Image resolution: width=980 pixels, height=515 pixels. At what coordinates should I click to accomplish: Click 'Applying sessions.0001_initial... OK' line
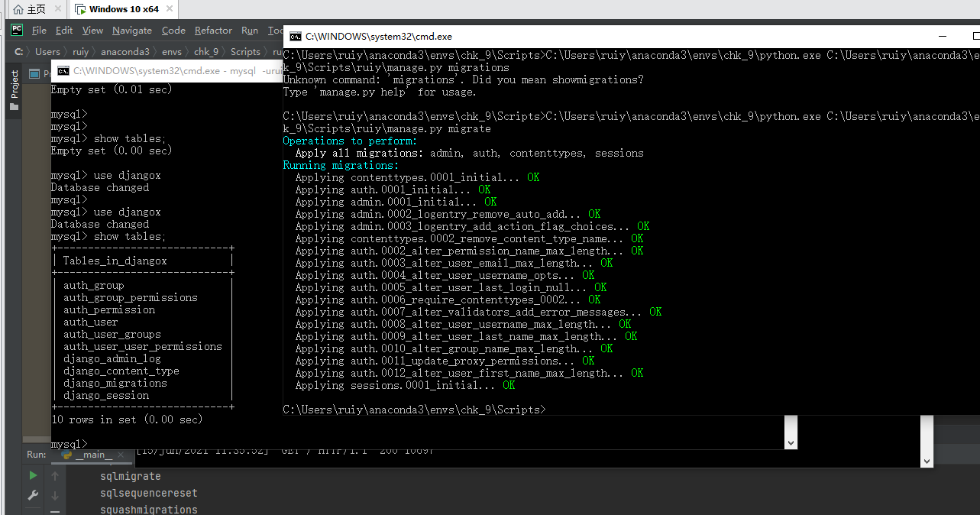pyautogui.click(x=405, y=385)
